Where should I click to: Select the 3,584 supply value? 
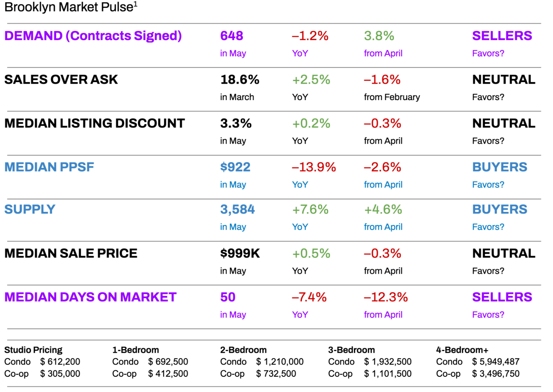[238, 209]
